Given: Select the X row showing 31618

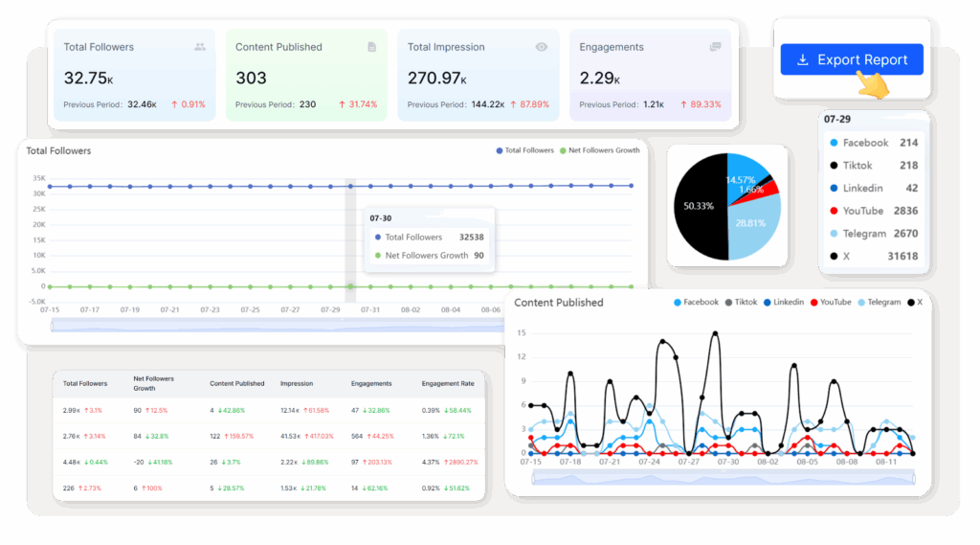Looking at the screenshot, I should tap(875, 256).
